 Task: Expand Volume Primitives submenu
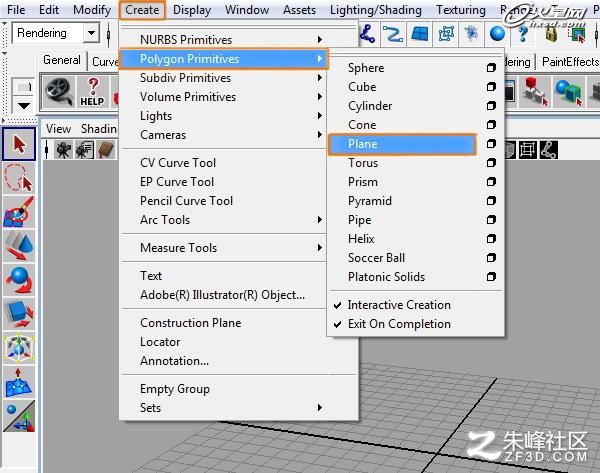[x=225, y=97]
